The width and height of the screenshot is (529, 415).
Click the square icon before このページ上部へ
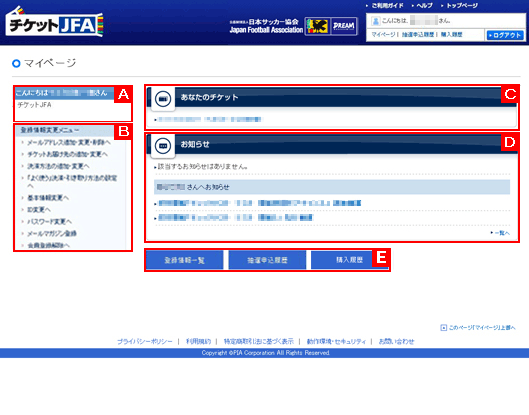click(x=443, y=328)
